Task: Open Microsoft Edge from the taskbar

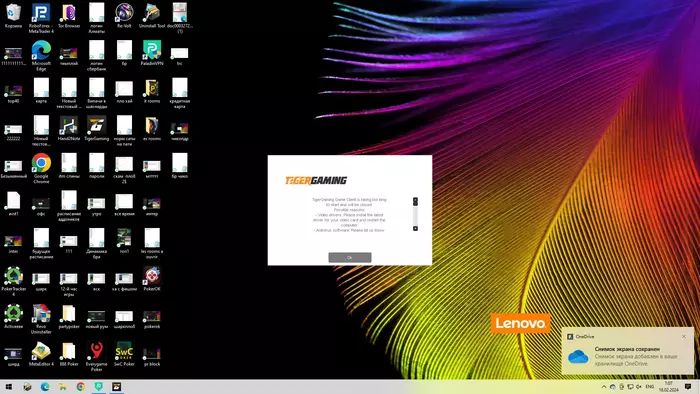Action: click(x=45, y=387)
